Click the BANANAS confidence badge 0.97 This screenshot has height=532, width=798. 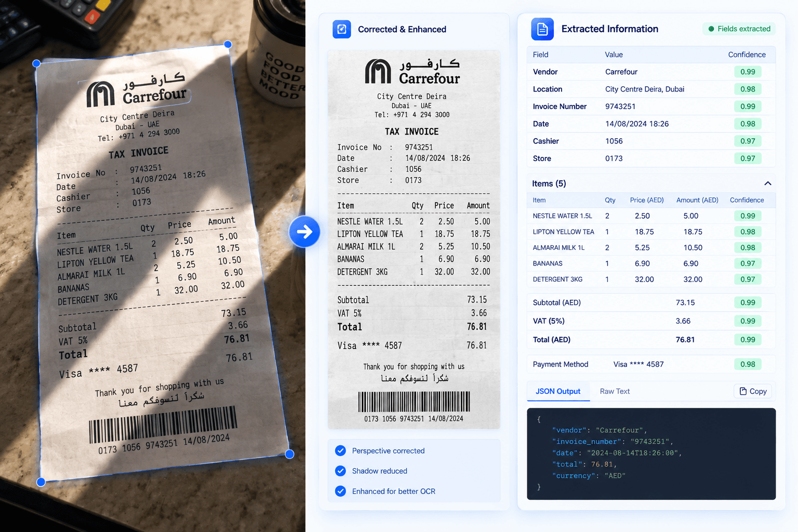(x=748, y=263)
